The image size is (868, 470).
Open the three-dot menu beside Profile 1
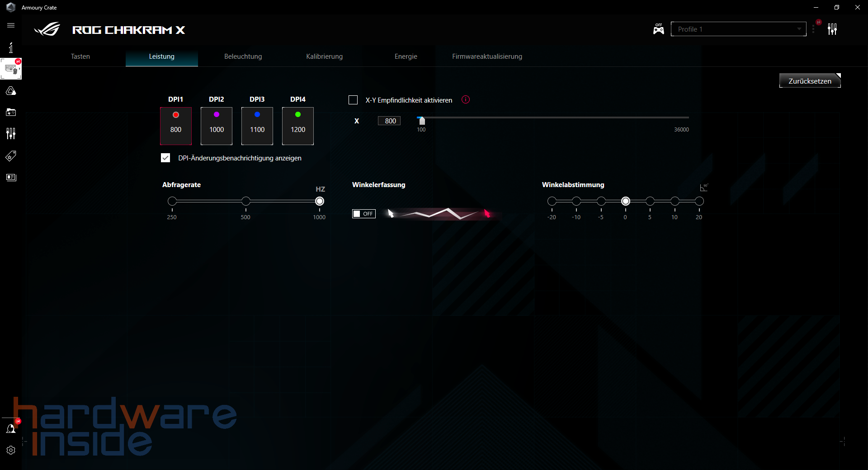[814, 29]
